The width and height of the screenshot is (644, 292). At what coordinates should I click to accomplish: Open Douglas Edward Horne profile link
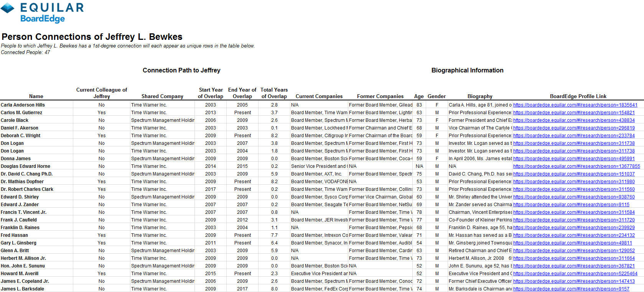(576, 166)
